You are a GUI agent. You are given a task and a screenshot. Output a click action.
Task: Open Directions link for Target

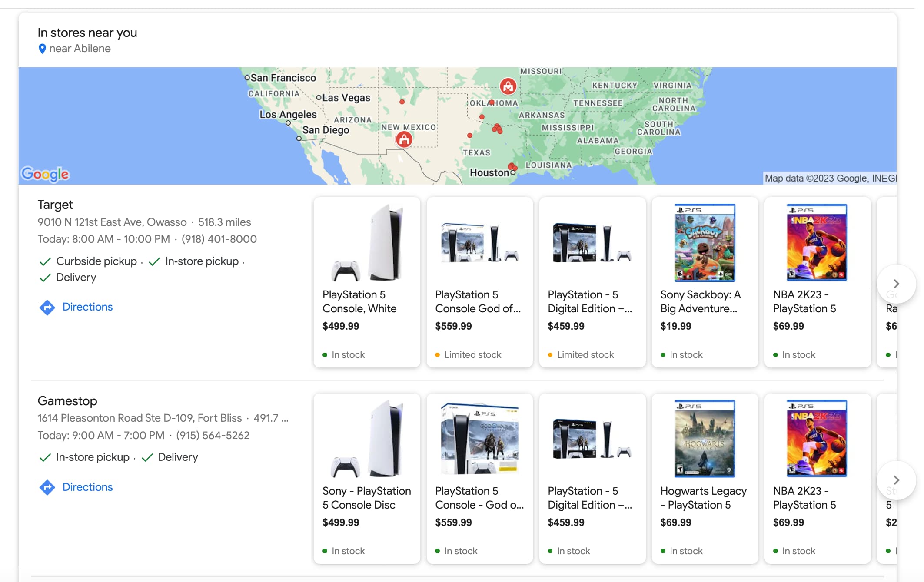87,307
